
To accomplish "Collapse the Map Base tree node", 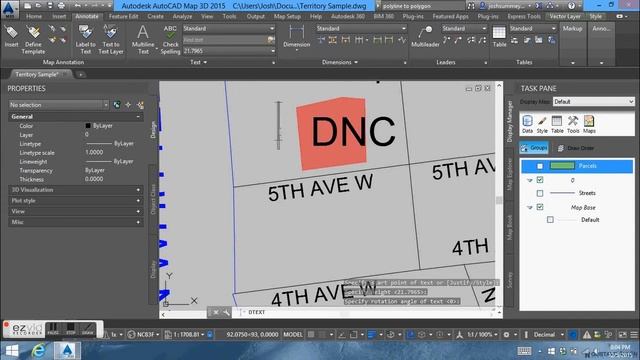I will point(529,207).
